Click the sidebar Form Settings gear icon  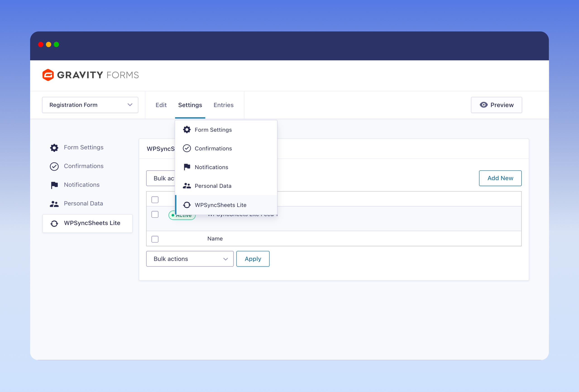click(54, 148)
